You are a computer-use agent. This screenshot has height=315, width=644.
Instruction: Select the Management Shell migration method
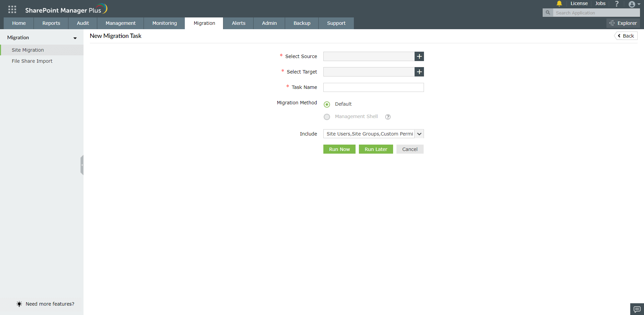coord(327,117)
